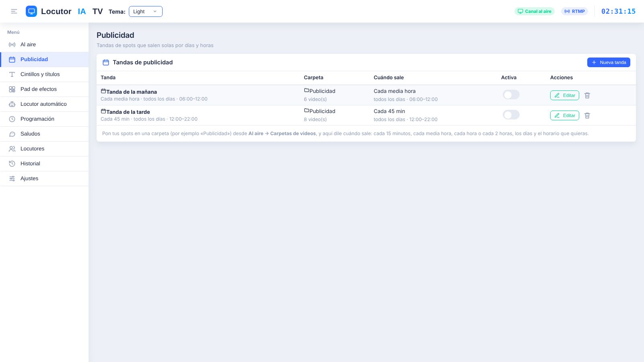Open the Tema dropdown set to Light
644x362 pixels.
tap(146, 12)
